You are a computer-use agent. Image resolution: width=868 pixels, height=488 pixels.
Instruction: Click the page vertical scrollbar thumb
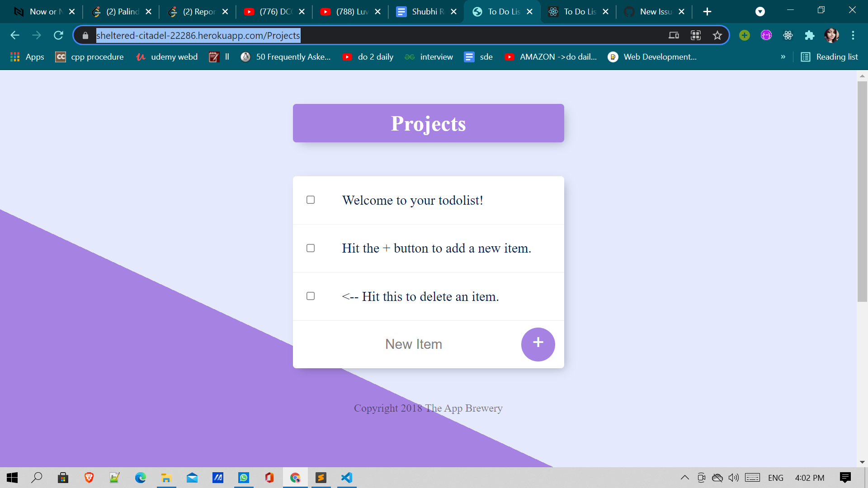pos(862,192)
